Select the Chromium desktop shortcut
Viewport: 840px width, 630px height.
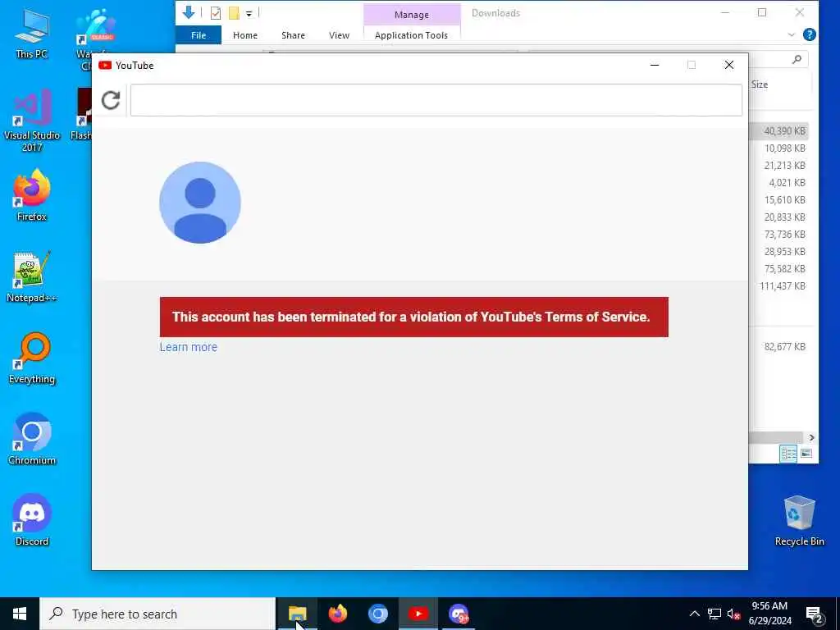tap(32, 439)
